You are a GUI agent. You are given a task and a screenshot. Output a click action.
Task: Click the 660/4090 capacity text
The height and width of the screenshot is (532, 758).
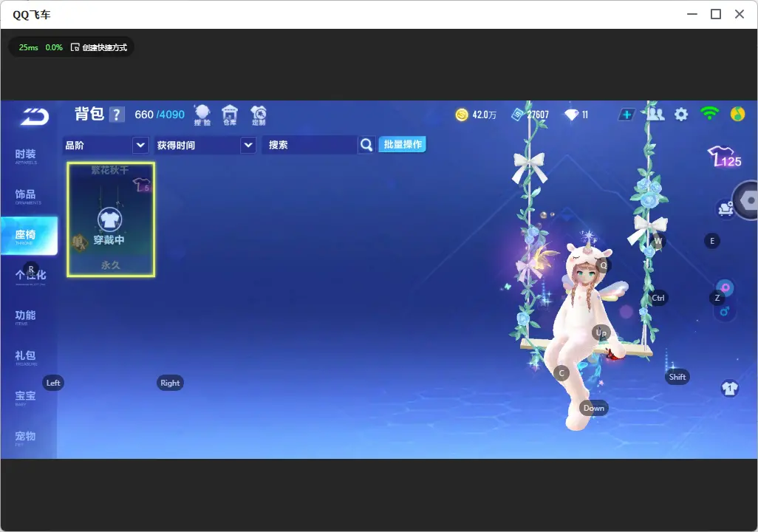(x=160, y=115)
